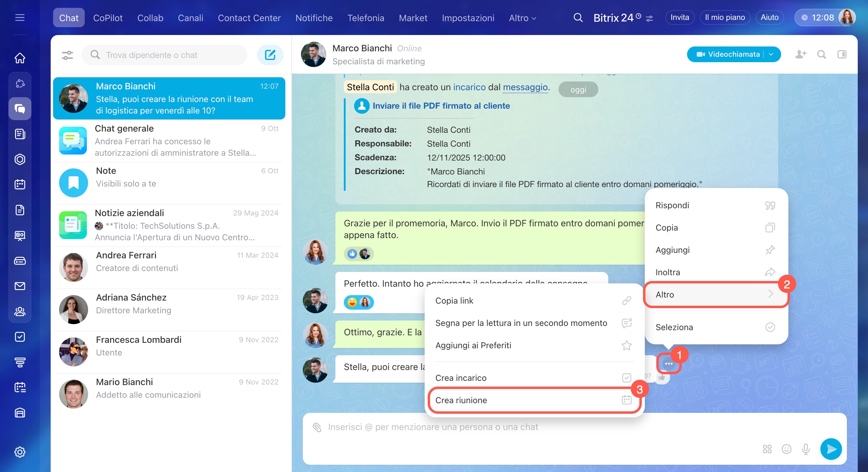Toggle the chat sidebar panel icon

coord(842,54)
